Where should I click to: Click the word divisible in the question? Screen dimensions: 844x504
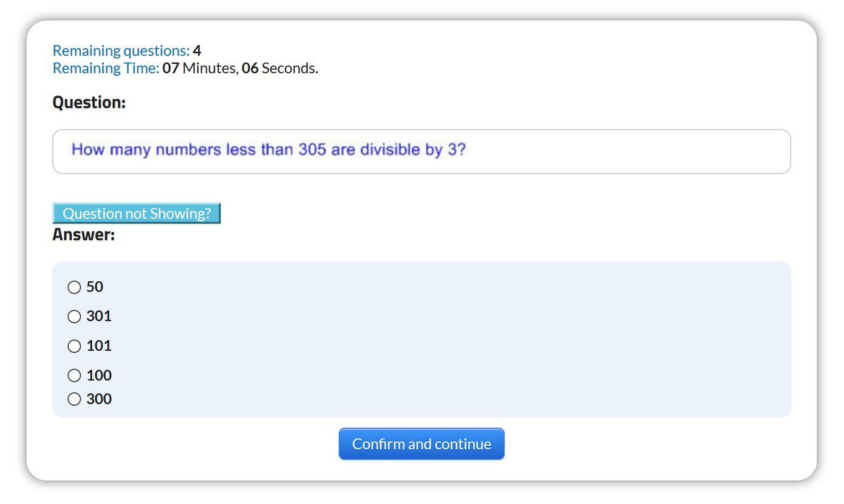(x=390, y=150)
